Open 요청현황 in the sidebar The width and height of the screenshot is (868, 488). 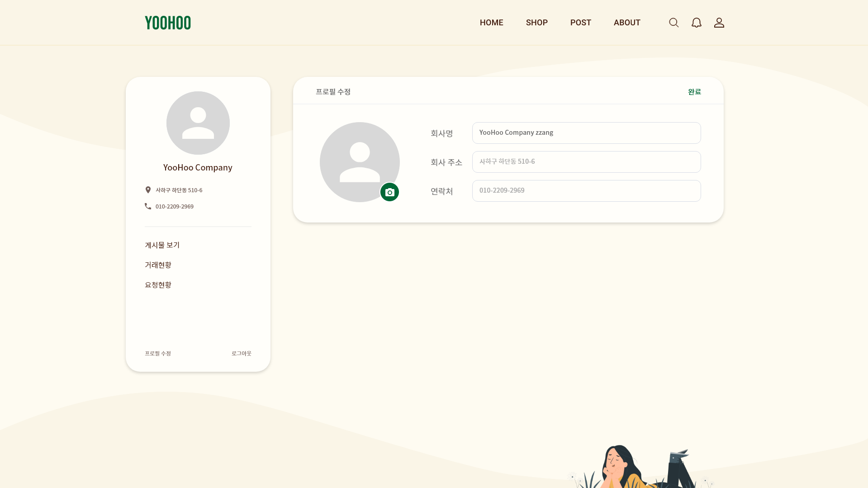coord(158,284)
